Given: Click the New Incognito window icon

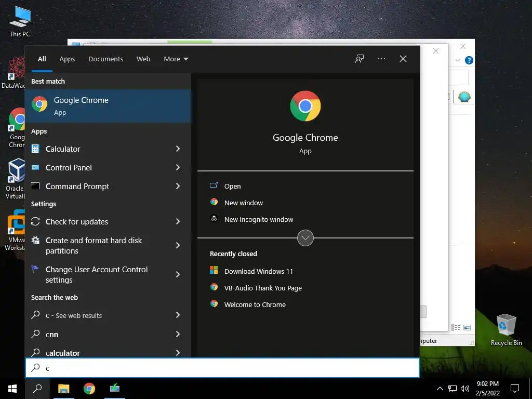Looking at the screenshot, I should coord(214,219).
